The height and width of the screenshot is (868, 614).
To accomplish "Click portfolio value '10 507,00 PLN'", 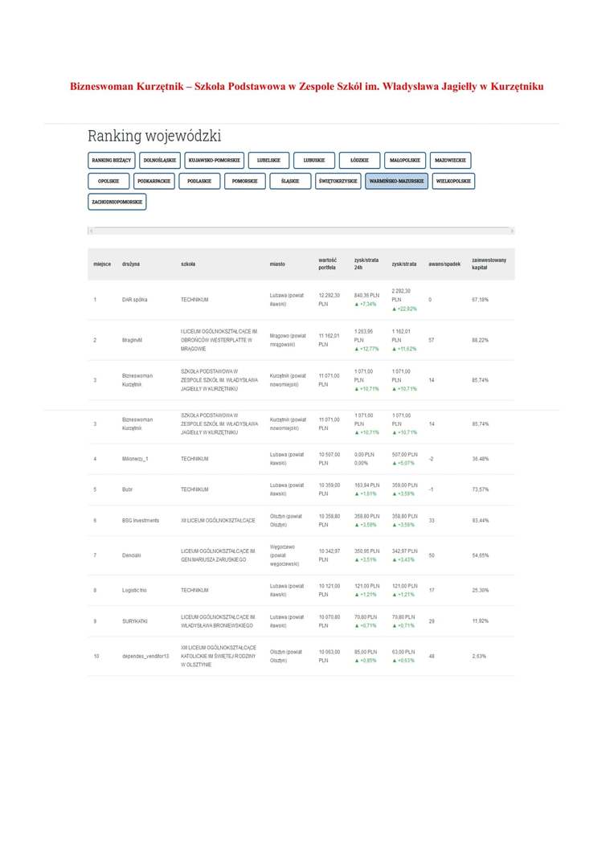I will [330, 459].
